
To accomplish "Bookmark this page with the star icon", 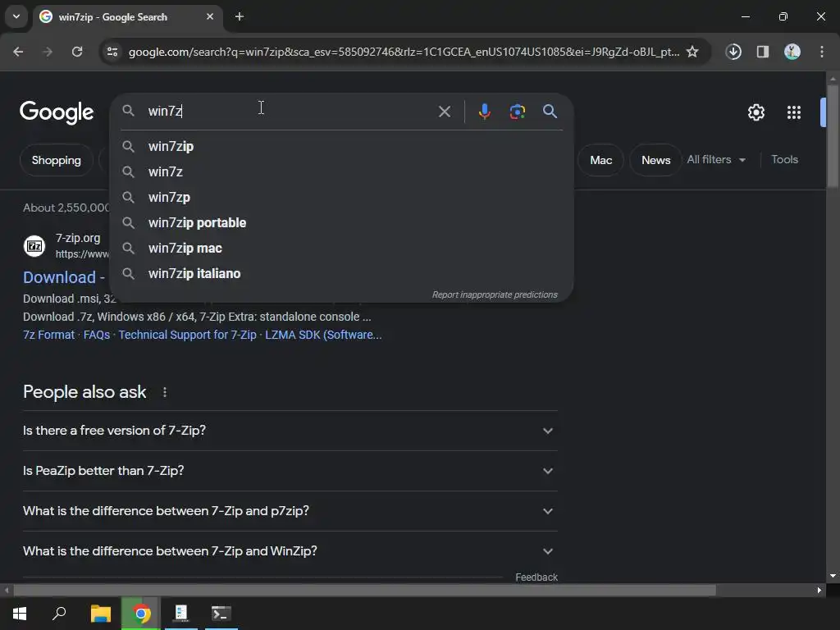I will (692, 52).
